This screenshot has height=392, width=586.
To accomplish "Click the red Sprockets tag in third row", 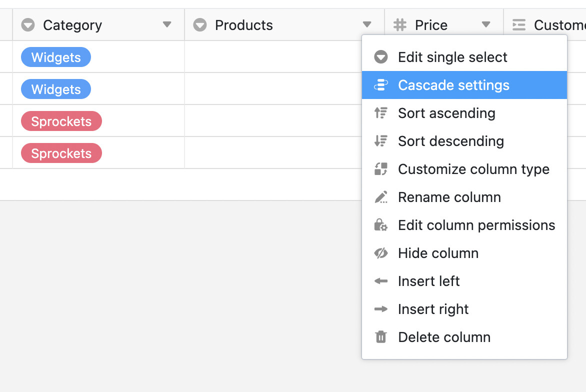I will coord(61,121).
